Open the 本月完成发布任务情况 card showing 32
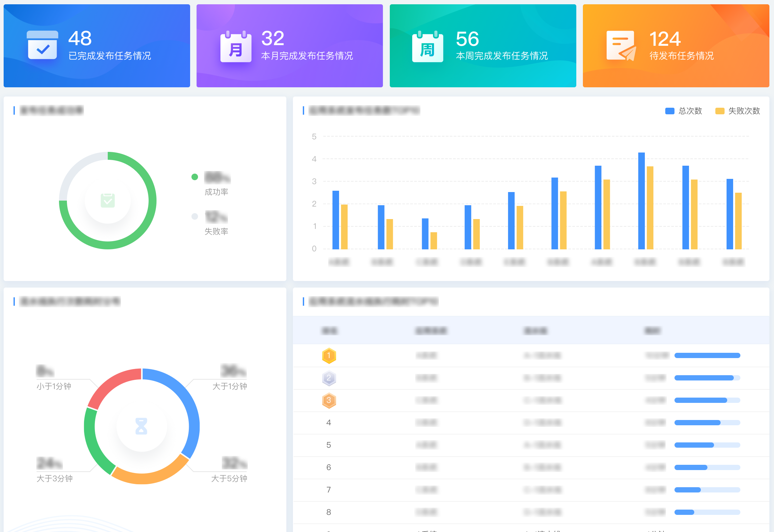The image size is (774, 532). coord(289,46)
